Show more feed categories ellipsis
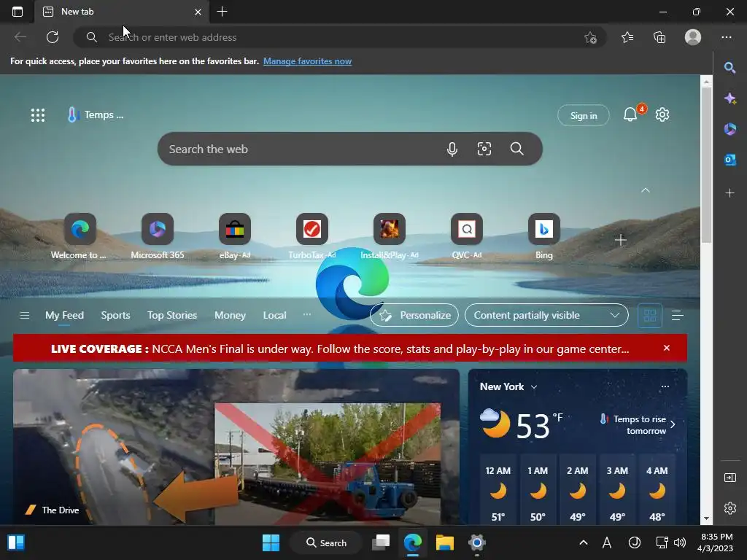 point(307,315)
